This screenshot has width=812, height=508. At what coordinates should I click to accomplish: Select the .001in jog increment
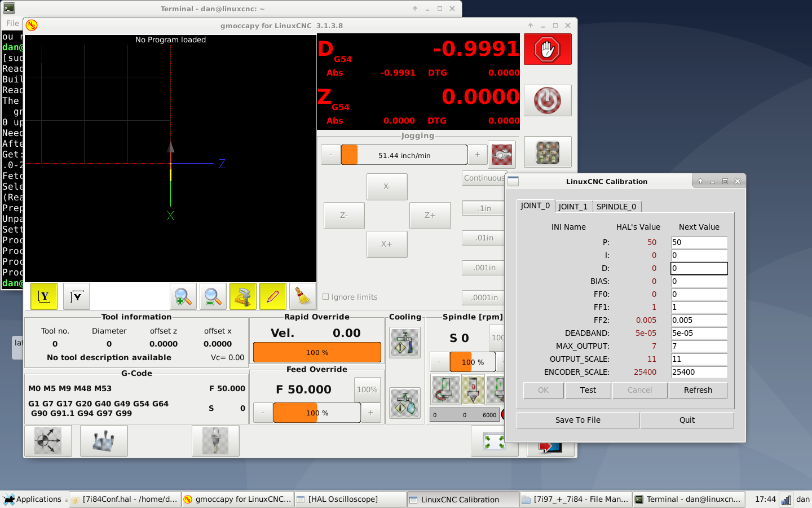pos(485,268)
